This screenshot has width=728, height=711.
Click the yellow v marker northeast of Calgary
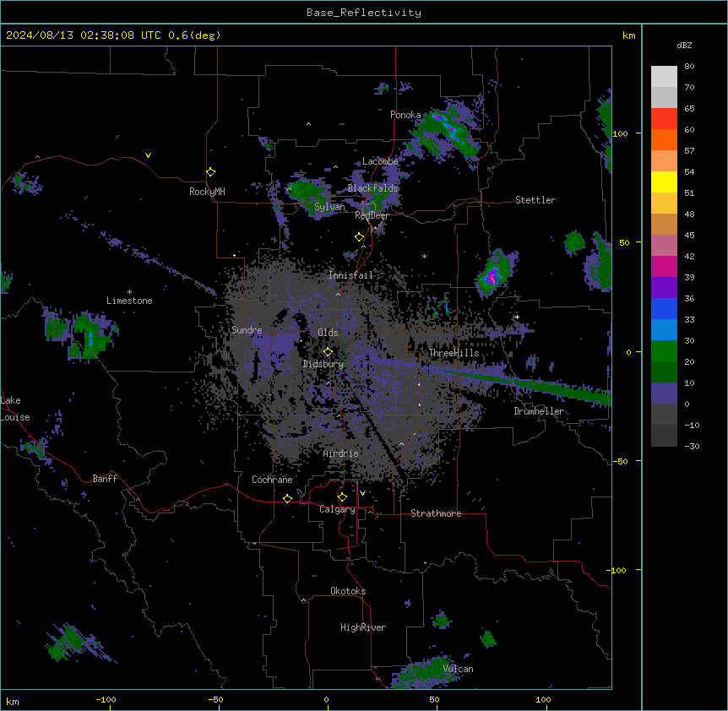click(x=362, y=493)
